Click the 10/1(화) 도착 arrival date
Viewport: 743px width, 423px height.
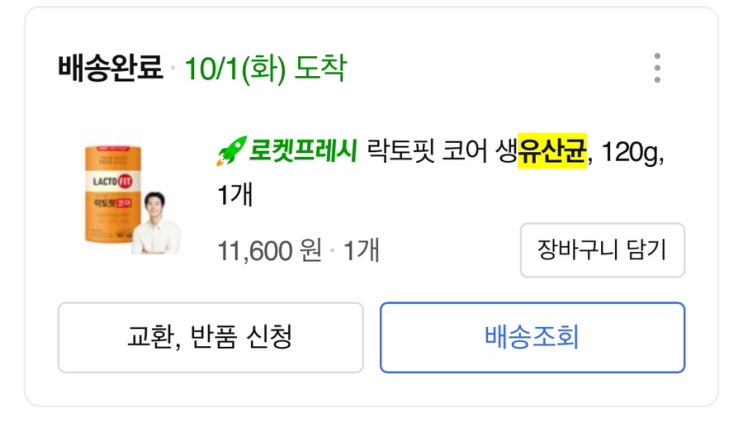point(264,69)
